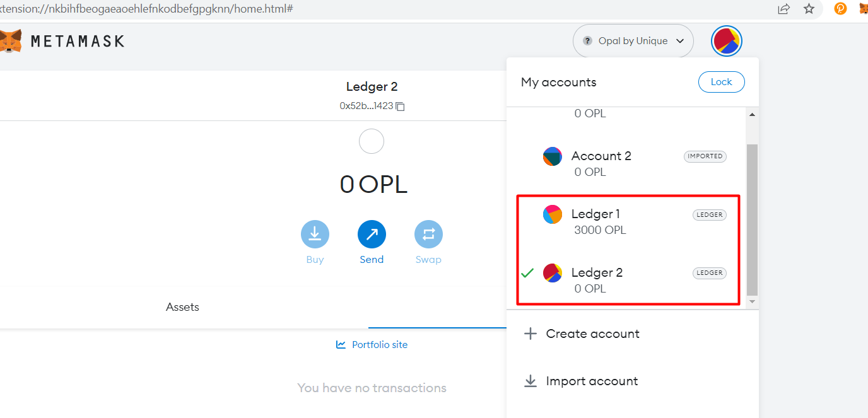Click the round Swap icon
The image size is (868, 418).
(428, 235)
